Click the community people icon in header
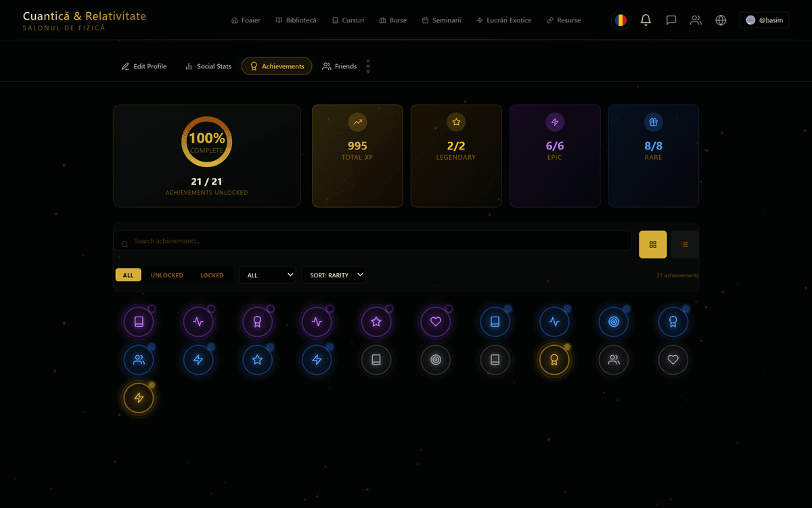Image resolution: width=812 pixels, height=508 pixels. tap(696, 20)
